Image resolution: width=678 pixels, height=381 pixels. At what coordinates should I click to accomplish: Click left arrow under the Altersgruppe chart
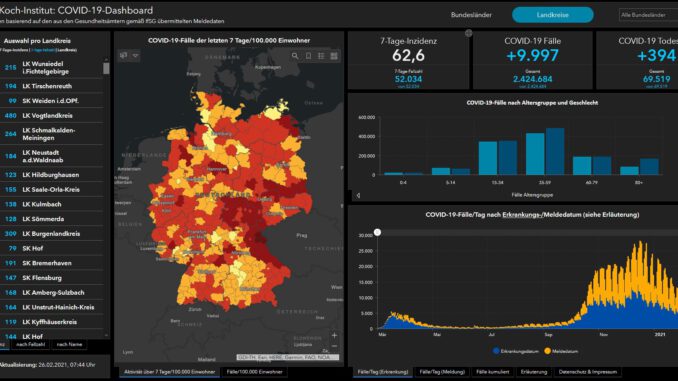coord(358,195)
